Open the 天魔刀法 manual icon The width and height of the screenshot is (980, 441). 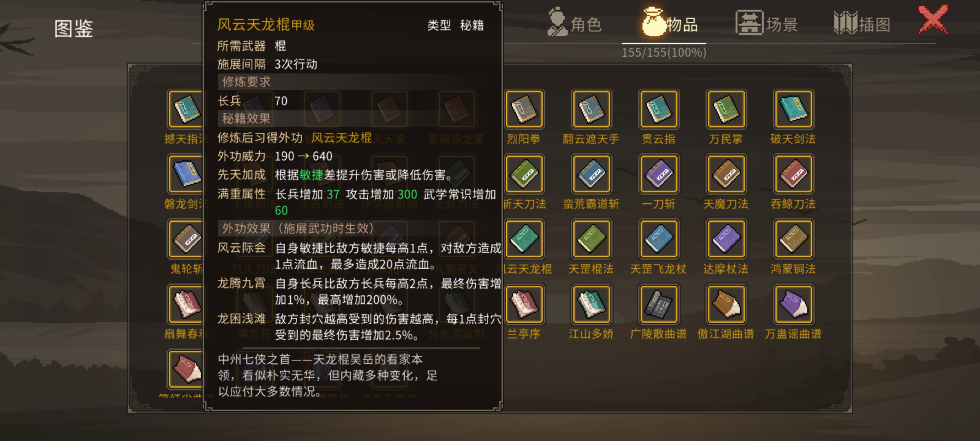[x=726, y=174]
